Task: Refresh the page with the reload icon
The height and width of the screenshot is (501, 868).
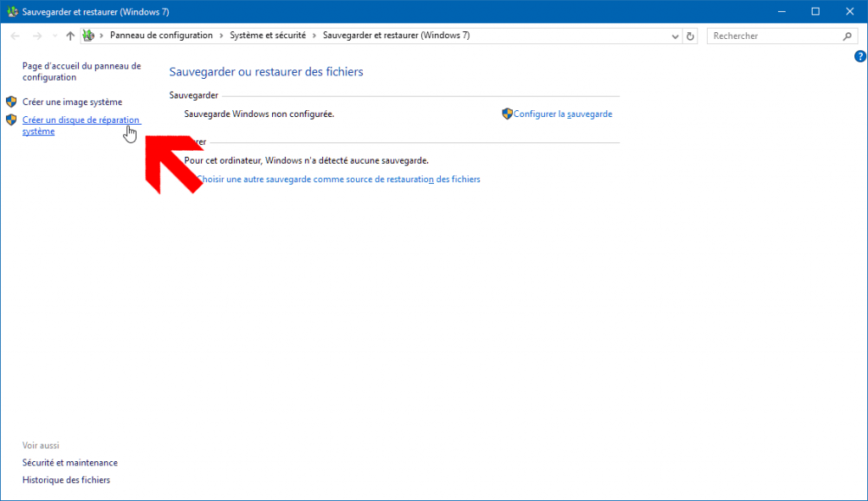Action: tap(690, 36)
